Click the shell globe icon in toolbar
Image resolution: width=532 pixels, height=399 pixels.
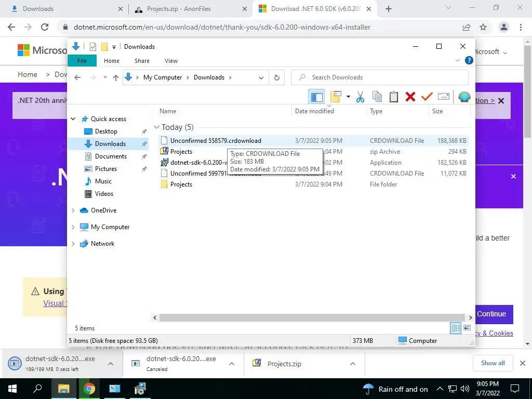[x=464, y=97]
